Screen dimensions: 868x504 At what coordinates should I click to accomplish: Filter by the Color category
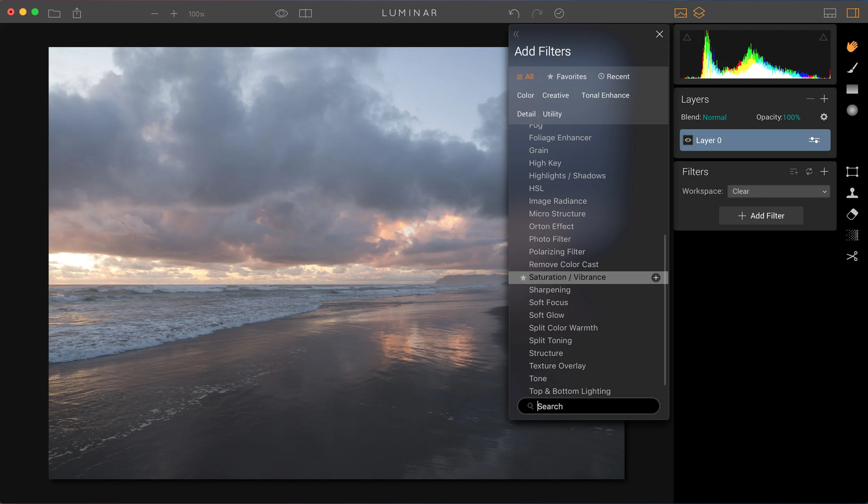(525, 95)
